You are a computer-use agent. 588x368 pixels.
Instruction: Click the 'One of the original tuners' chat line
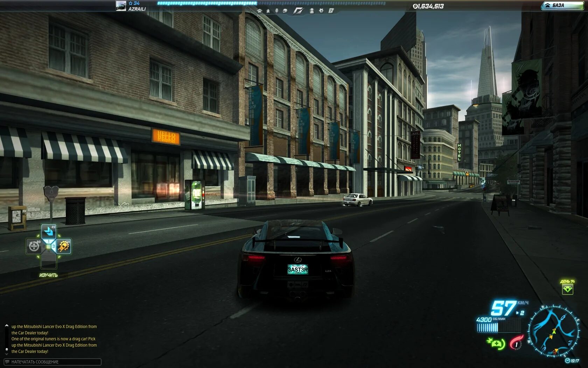tap(53, 339)
